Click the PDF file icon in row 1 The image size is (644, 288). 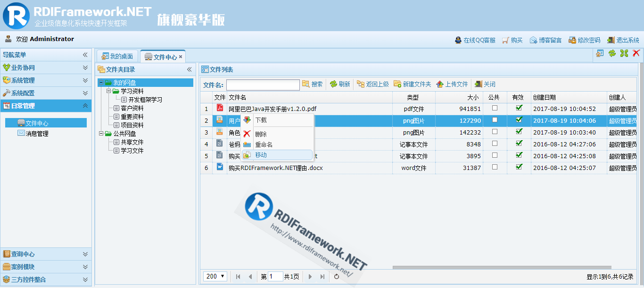point(220,108)
